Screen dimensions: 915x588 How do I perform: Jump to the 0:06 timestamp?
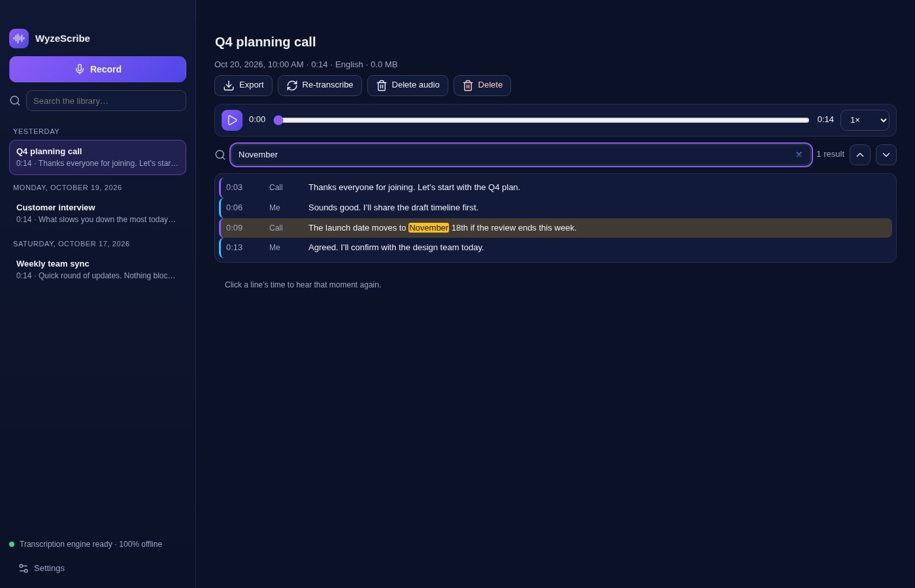point(234,208)
